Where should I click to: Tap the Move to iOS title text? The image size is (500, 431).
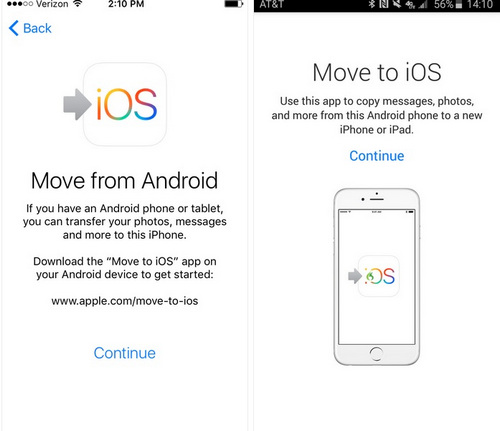point(377,72)
